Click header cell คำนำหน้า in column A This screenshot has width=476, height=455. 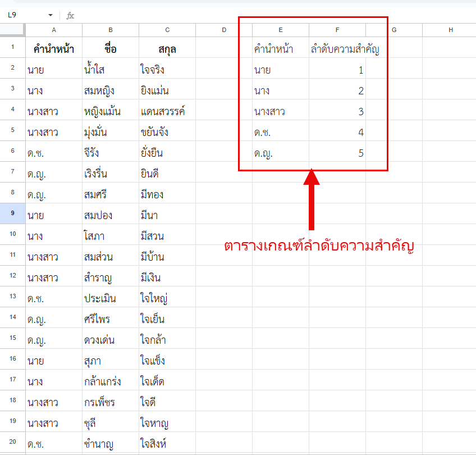click(x=54, y=47)
